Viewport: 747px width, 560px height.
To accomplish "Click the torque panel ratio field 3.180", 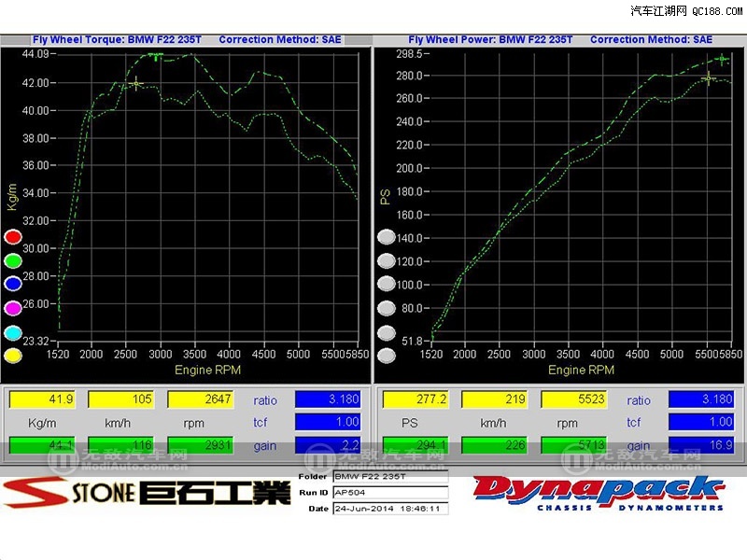I will click(328, 399).
